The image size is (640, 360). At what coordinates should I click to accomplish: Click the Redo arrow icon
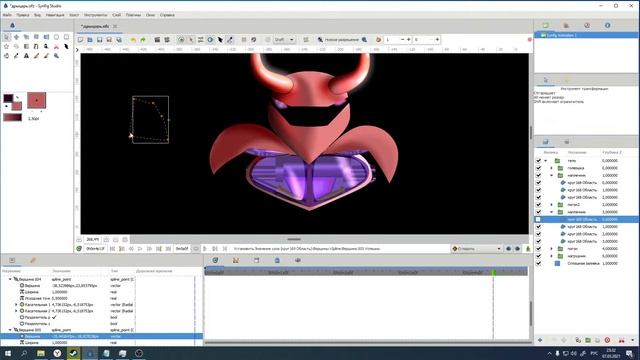pyautogui.click(x=143, y=40)
